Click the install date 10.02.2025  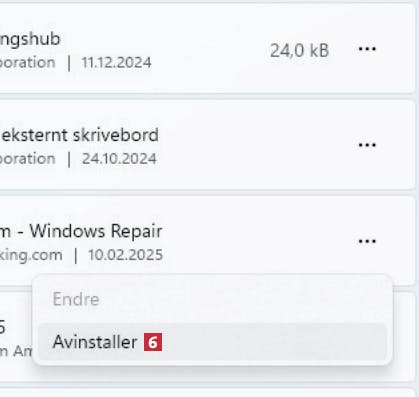pyautogui.click(x=125, y=255)
